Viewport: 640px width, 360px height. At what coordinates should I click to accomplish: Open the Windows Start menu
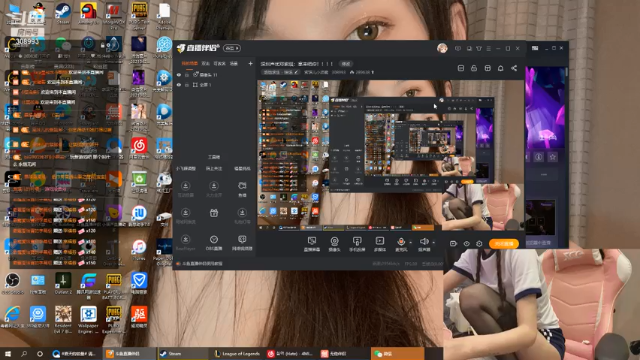[x=7, y=354]
